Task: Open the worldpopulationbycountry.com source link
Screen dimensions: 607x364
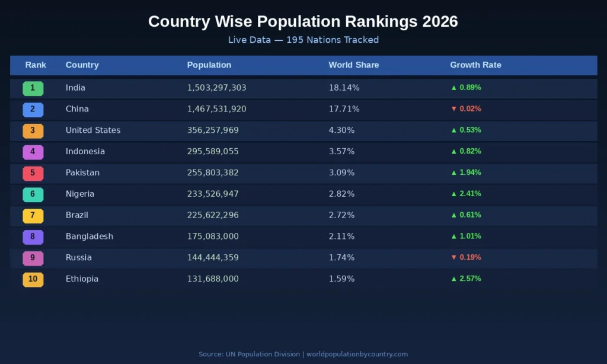Action: (357, 355)
